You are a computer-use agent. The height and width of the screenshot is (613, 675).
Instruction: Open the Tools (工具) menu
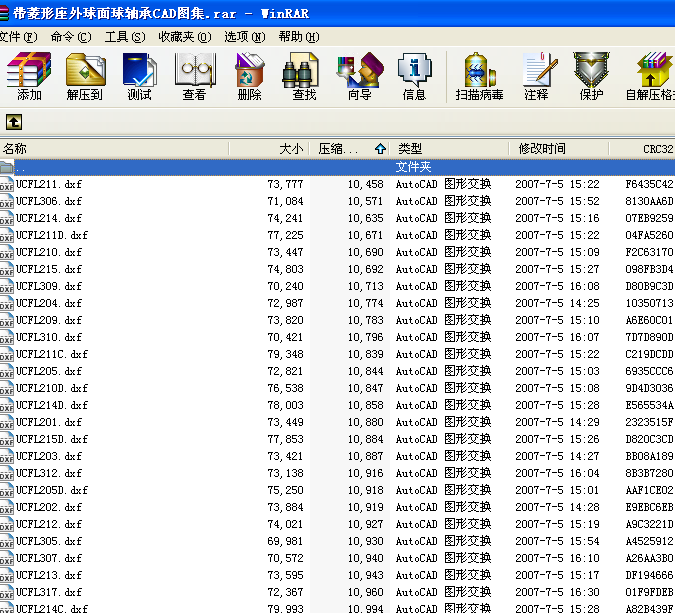(x=125, y=37)
